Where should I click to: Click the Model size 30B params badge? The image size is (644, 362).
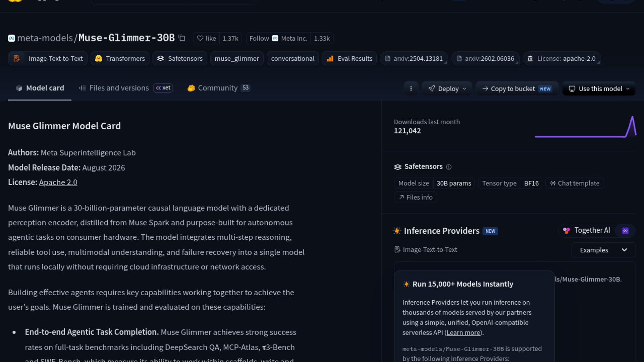(x=434, y=183)
